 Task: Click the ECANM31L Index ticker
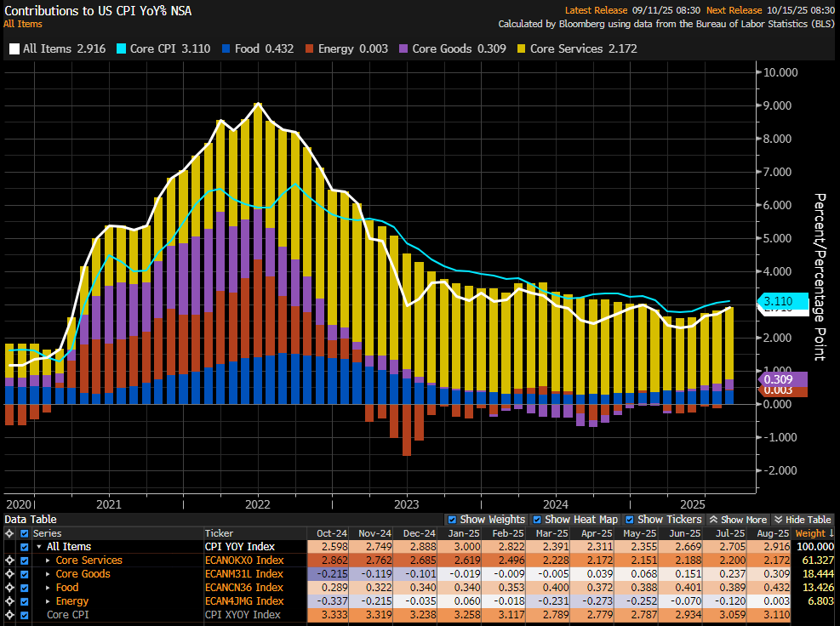243,574
